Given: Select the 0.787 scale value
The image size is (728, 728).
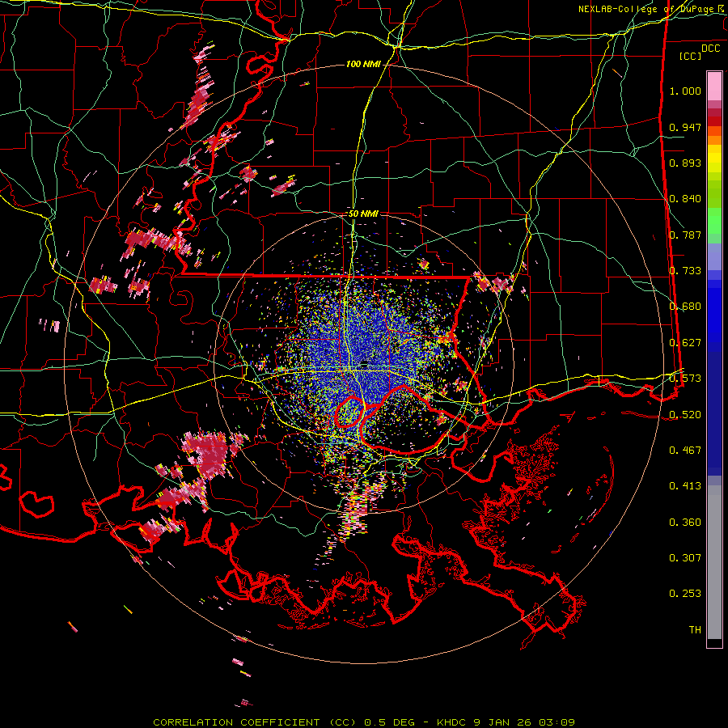Looking at the screenshot, I should pos(685,235).
